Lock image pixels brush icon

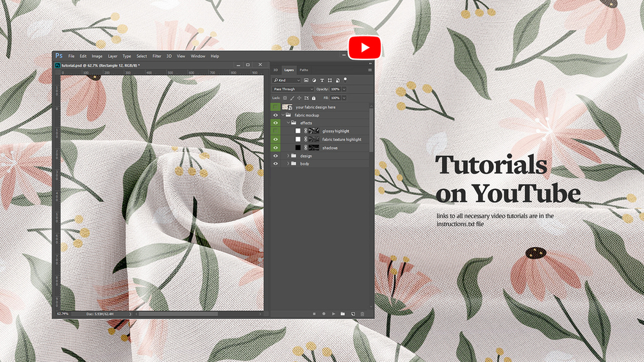pos(292,98)
